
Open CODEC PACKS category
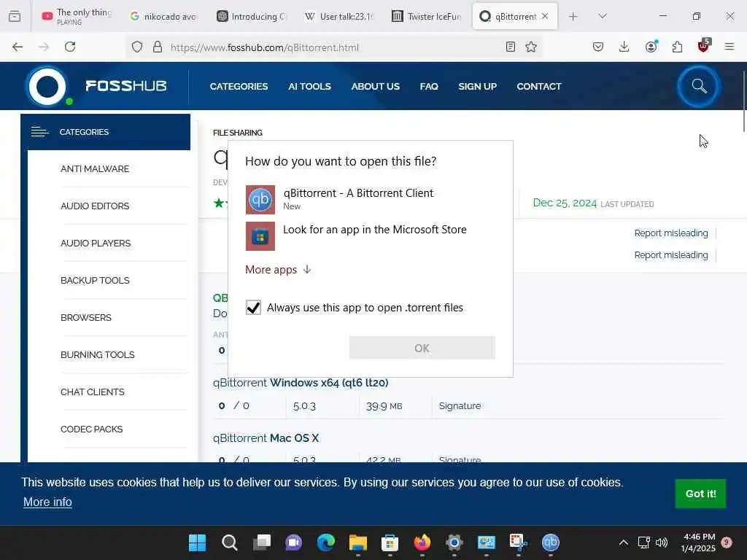(91, 429)
